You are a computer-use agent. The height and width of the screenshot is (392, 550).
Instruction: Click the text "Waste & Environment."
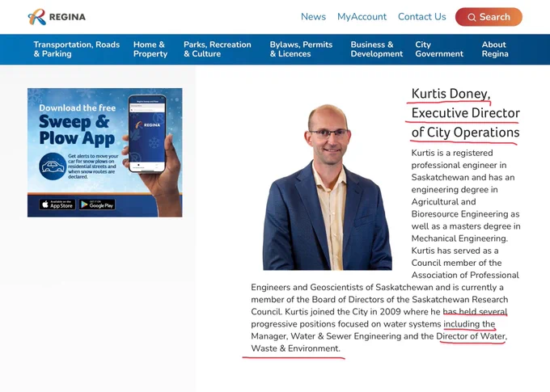point(296,348)
